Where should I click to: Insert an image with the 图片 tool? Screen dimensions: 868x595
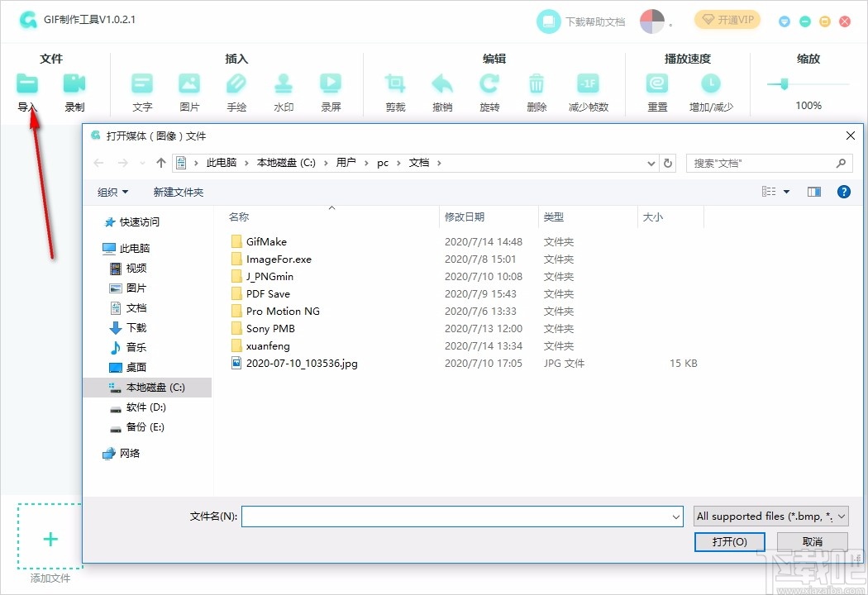click(x=189, y=83)
